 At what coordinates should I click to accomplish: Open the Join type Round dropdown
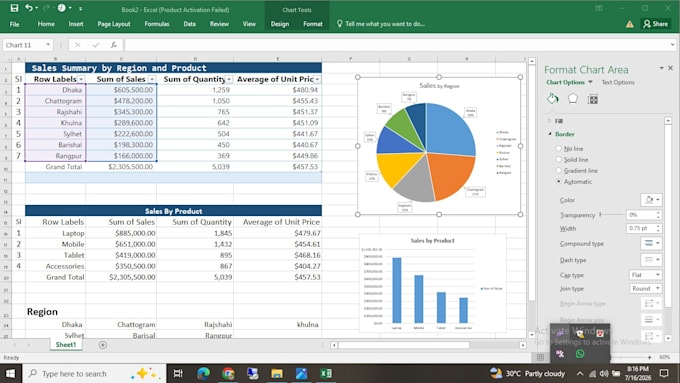tap(645, 288)
